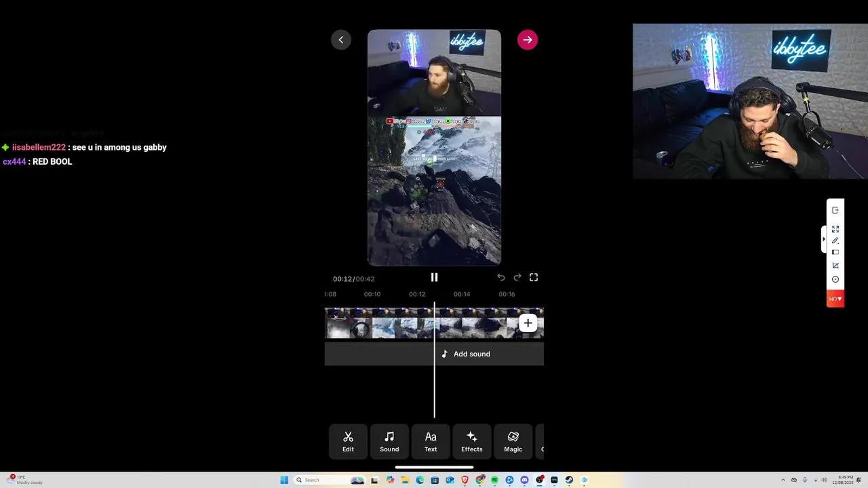The height and width of the screenshot is (488, 868).
Task: Open Microsoft Edge from the taskbar
Action: pyautogui.click(x=420, y=480)
